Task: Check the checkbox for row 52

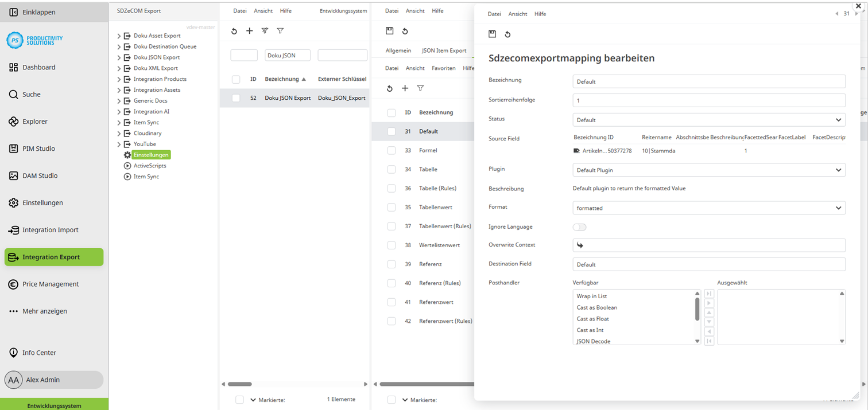Action: click(235, 98)
